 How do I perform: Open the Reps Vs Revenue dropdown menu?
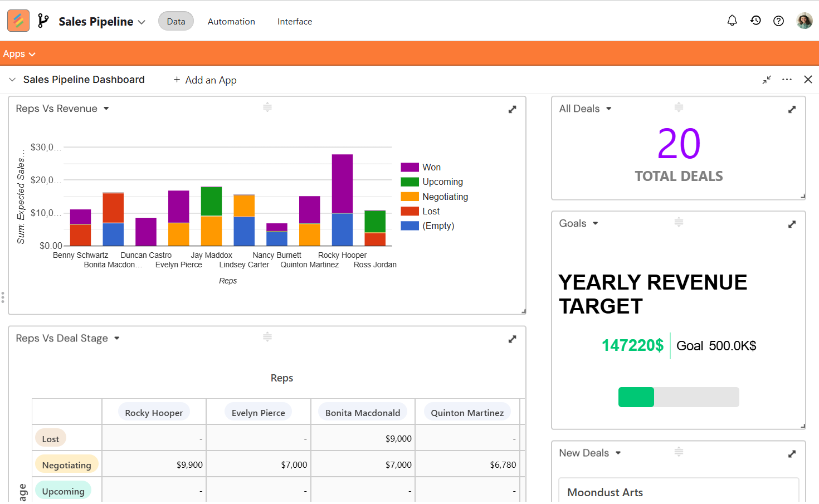coord(106,109)
